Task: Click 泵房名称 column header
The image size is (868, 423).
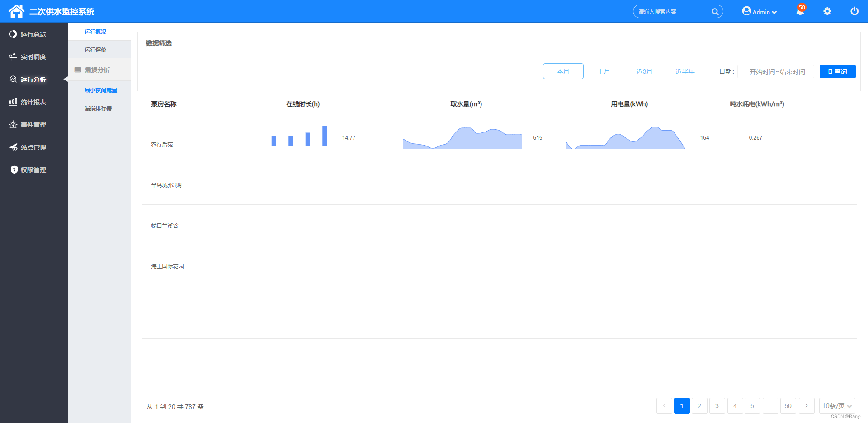Action: (x=164, y=104)
